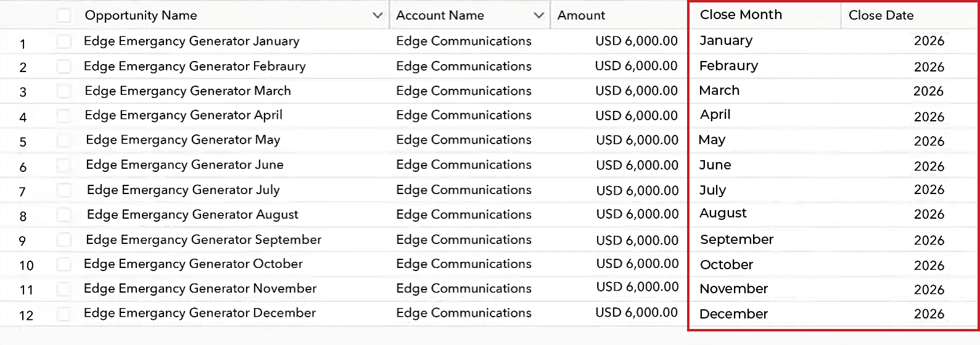980x345 pixels.
Task: Open Edge Emergancy Generator March opportunity
Action: pyautogui.click(x=187, y=91)
